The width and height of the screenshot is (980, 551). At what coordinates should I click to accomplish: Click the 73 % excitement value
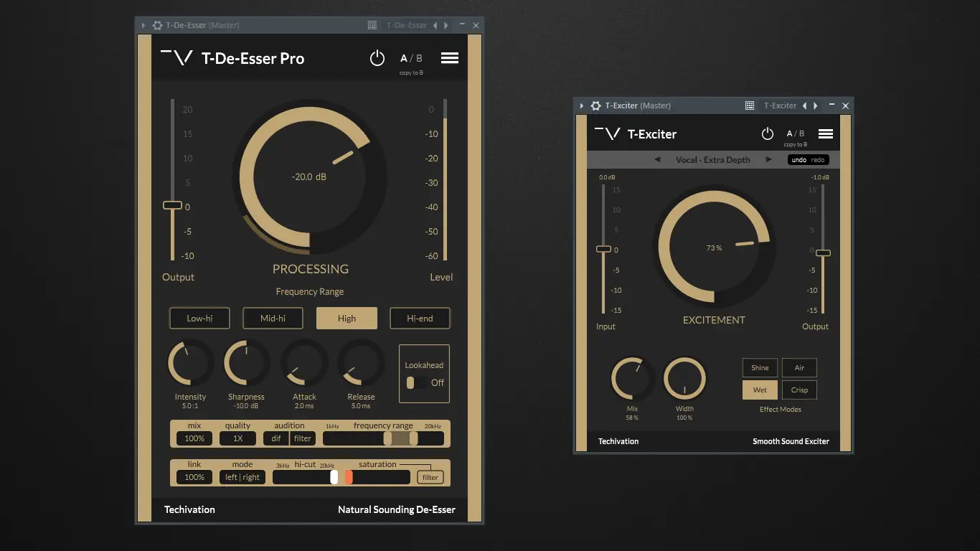pyautogui.click(x=714, y=248)
